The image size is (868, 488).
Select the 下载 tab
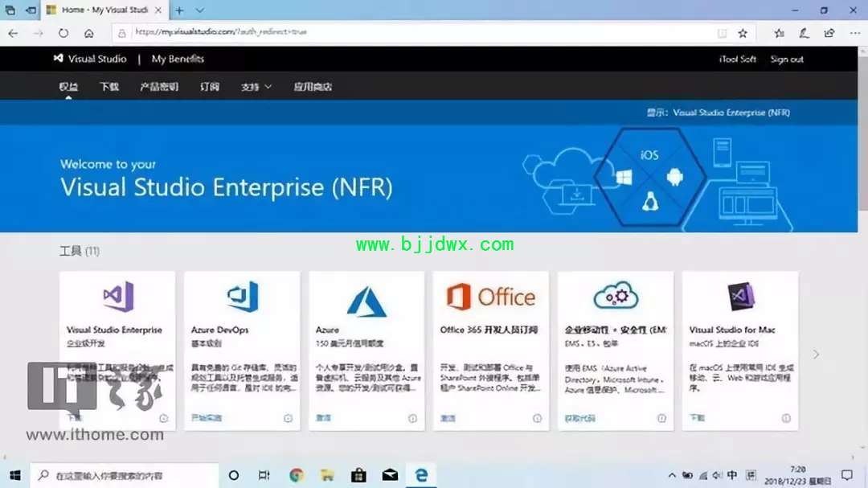tap(109, 87)
